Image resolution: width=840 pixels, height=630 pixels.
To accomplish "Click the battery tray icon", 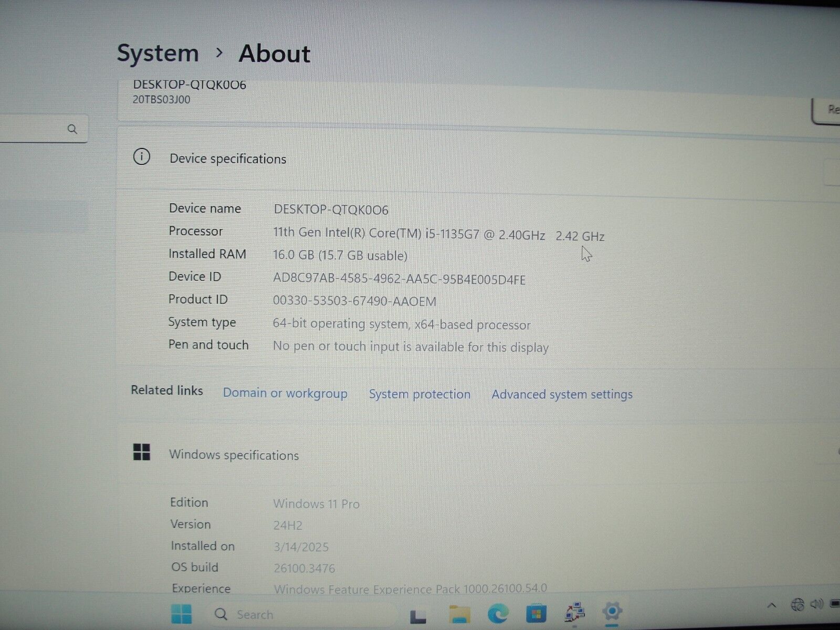I will pyautogui.click(x=834, y=604).
